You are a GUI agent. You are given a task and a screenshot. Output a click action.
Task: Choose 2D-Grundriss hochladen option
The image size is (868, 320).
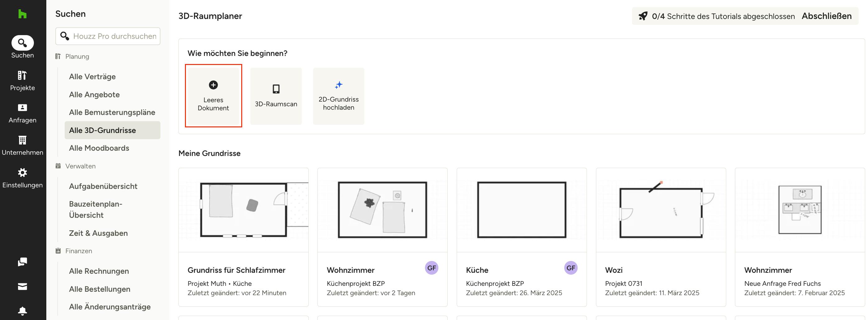338,96
